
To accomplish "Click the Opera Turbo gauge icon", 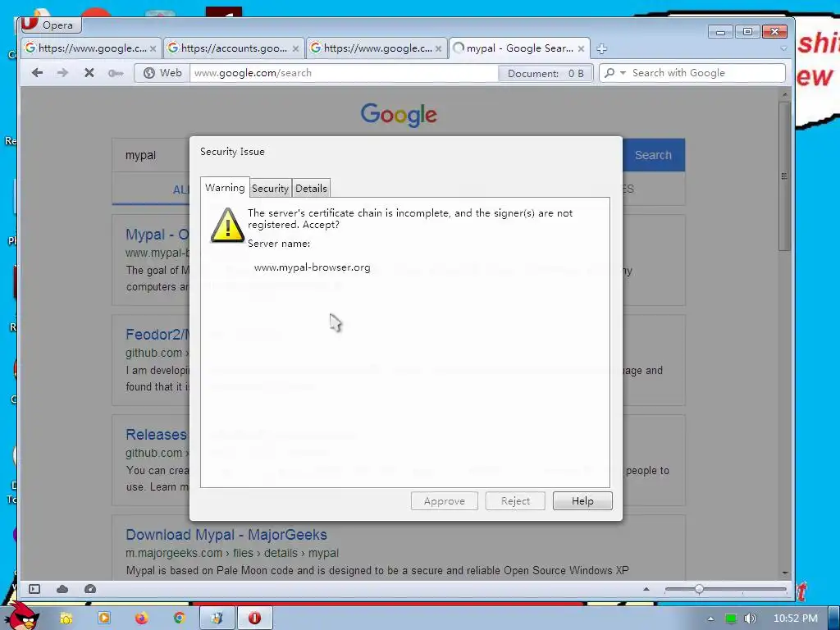I will click(90, 589).
